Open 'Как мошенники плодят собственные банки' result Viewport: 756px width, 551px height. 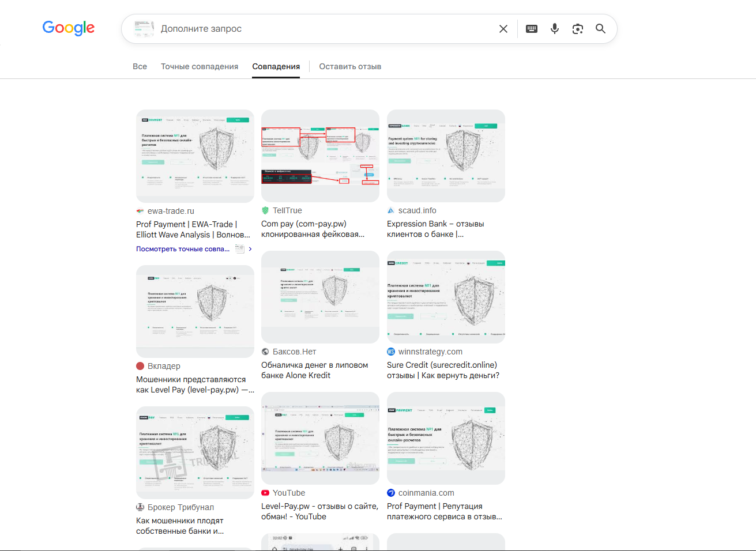click(x=180, y=526)
